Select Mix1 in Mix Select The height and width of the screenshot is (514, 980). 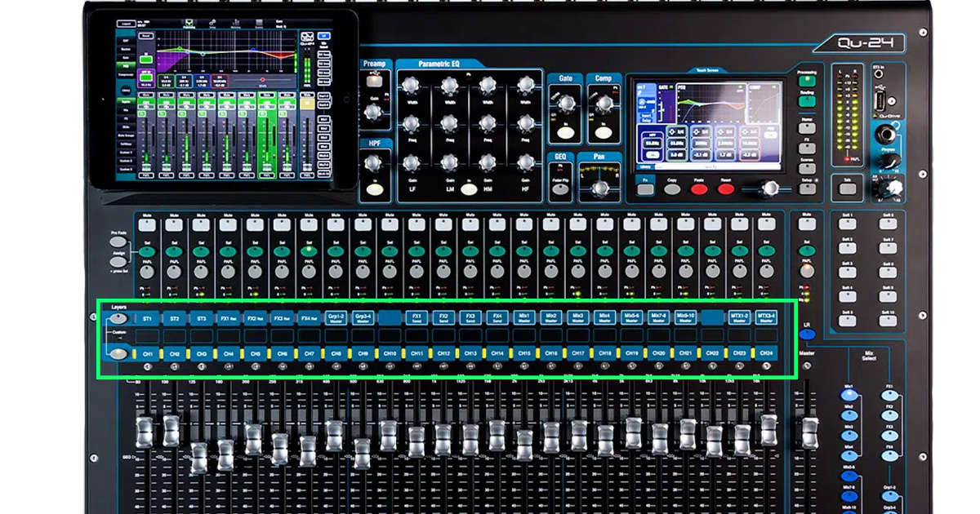(x=848, y=396)
